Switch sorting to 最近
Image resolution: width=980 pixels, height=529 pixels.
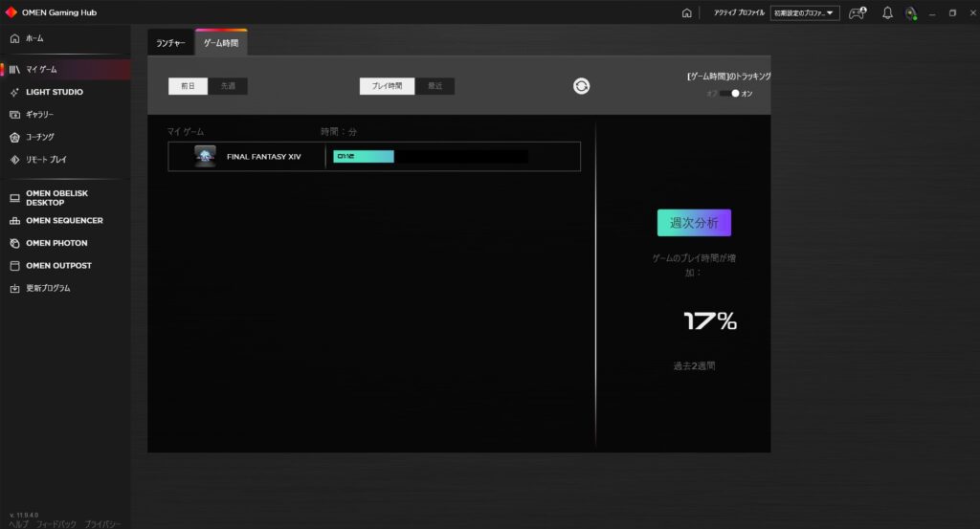[x=434, y=86]
